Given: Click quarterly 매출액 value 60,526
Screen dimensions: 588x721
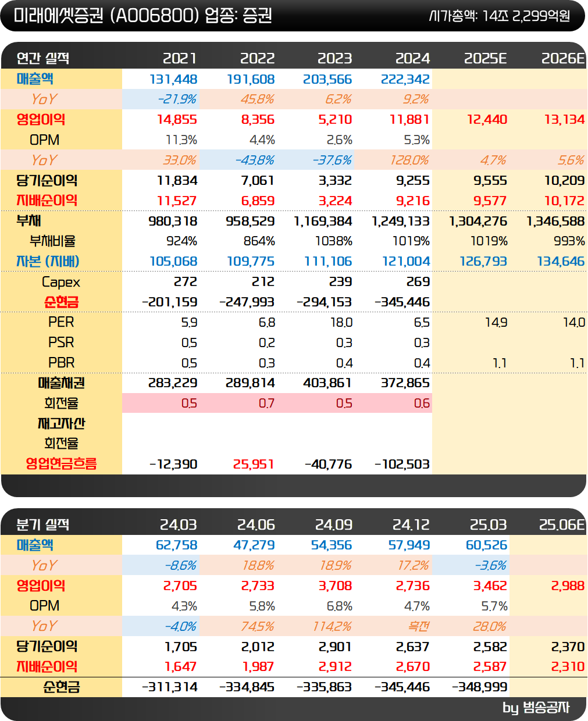Looking at the screenshot, I should tap(487, 545).
